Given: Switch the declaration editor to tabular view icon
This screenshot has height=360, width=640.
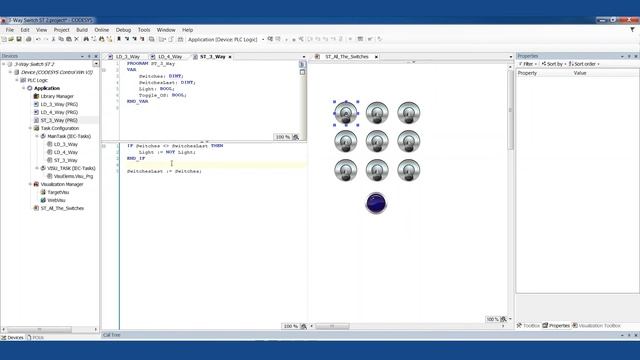Looking at the screenshot, I should coord(302,72).
